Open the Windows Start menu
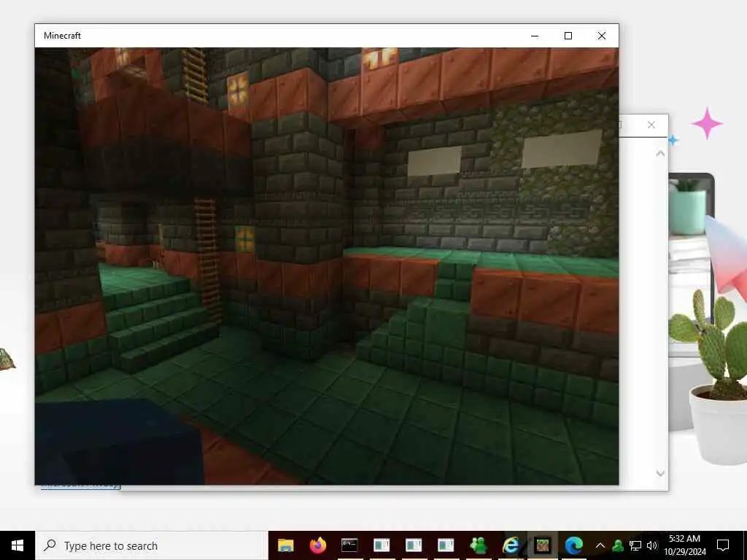This screenshot has width=747, height=560. tap(18, 545)
